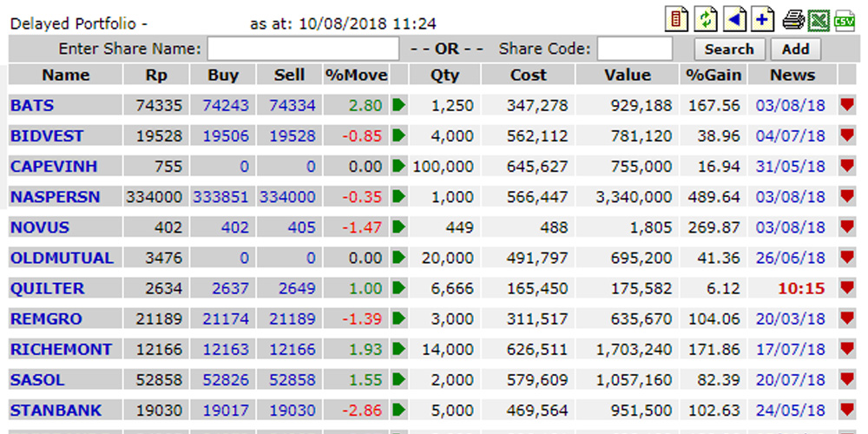The width and height of the screenshot is (868, 434).
Task: Focus the Enter Share Name field
Action: coord(303,49)
